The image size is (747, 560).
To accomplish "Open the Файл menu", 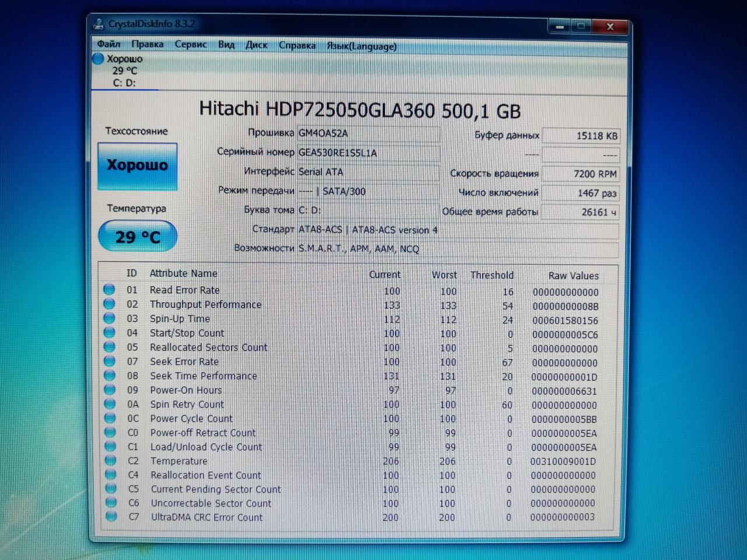I will [x=109, y=44].
